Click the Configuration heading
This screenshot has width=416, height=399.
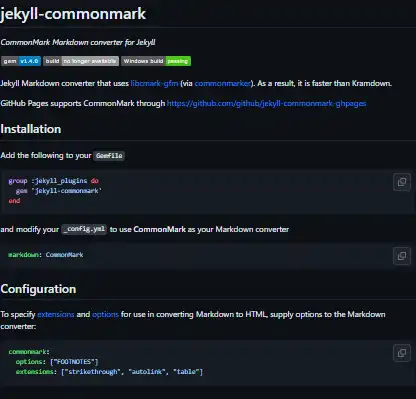[38, 289]
